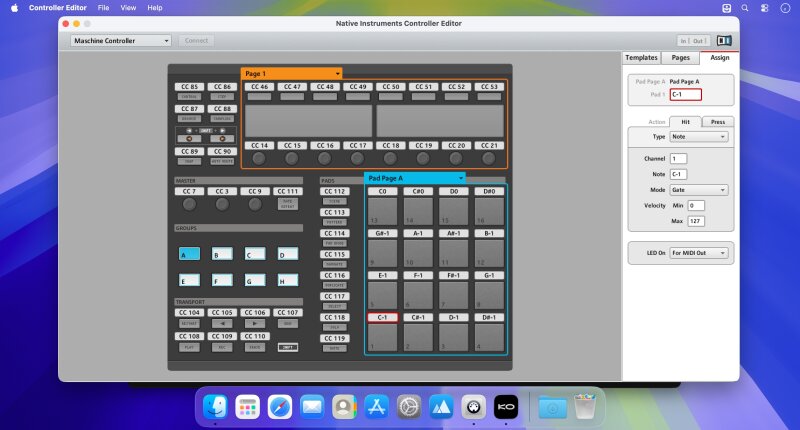Select group G button

point(255,280)
